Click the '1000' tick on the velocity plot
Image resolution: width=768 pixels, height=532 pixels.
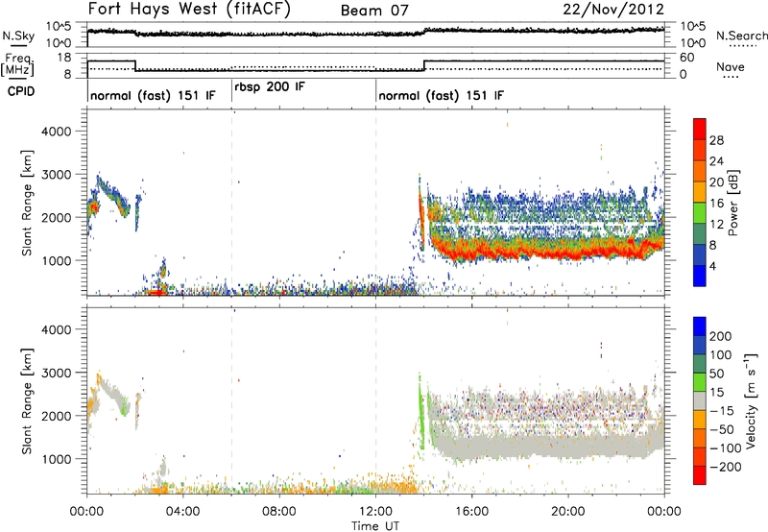pyautogui.click(x=56, y=459)
